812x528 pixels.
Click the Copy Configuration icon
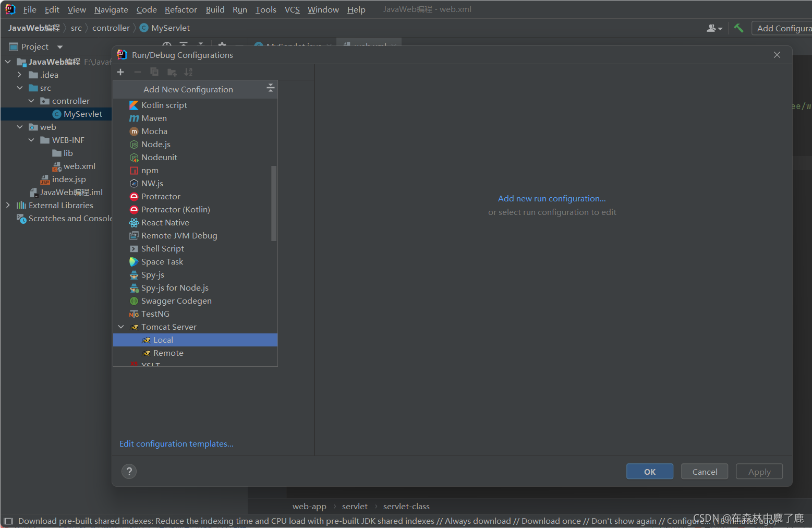[154, 72]
